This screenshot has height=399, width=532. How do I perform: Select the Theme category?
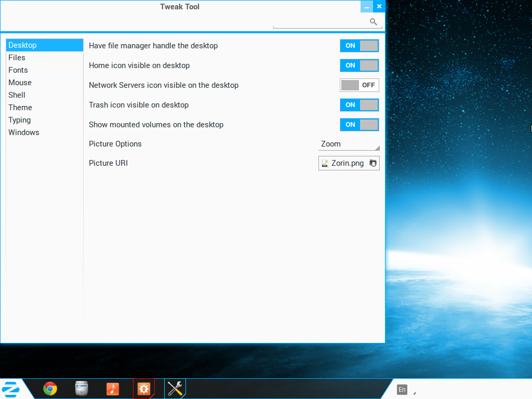click(45, 108)
